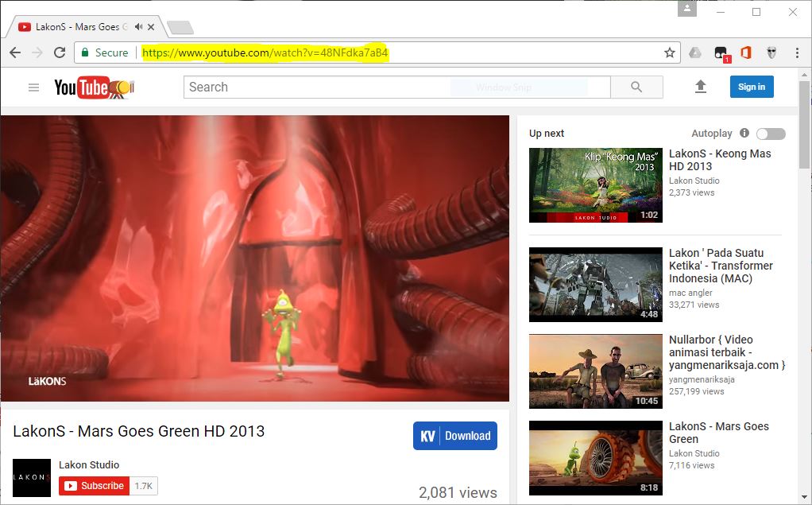This screenshot has height=505, width=812.
Task: Go back with the browser back arrow
Action: pos(15,52)
